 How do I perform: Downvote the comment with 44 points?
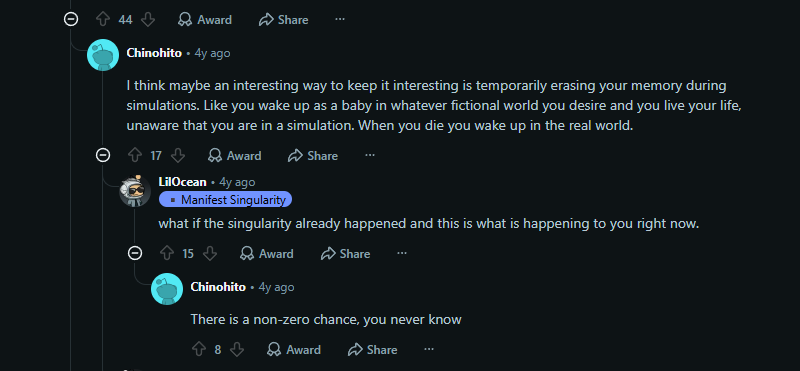tap(147, 20)
